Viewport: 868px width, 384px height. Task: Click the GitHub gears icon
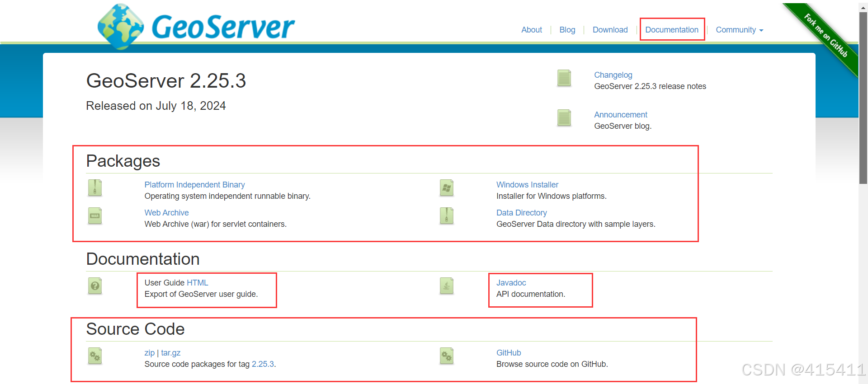pyautogui.click(x=447, y=356)
